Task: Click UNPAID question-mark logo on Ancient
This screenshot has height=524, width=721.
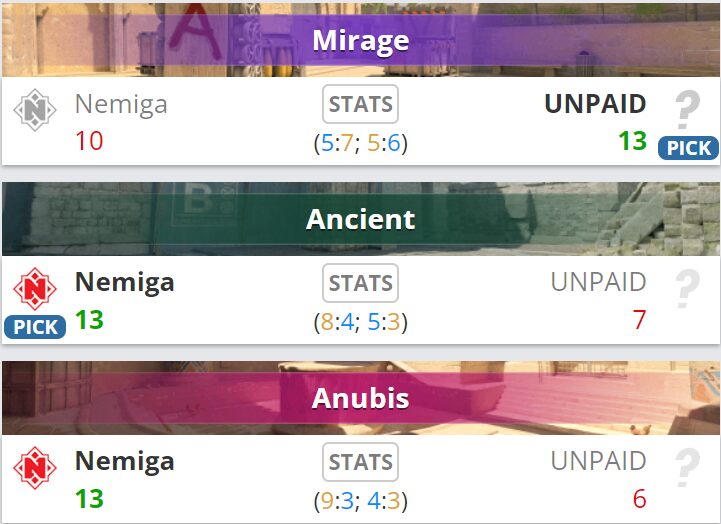Action: point(686,288)
